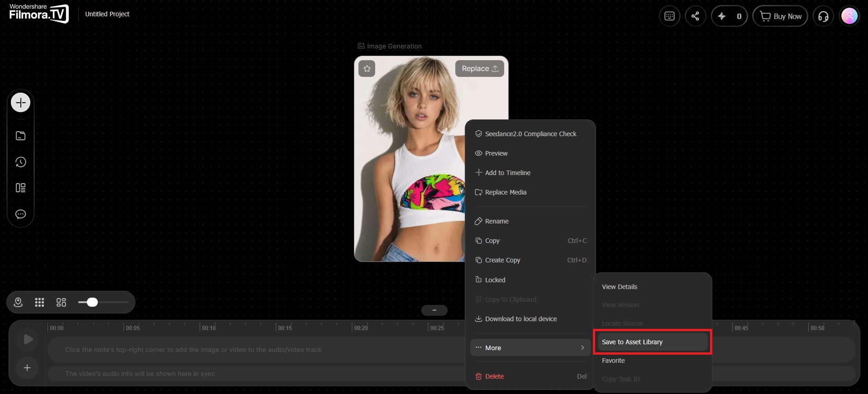The image size is (868, 394).
Task: Collapse the timeline with minus button
Action: pyautogui.click(x=434, y=310)
